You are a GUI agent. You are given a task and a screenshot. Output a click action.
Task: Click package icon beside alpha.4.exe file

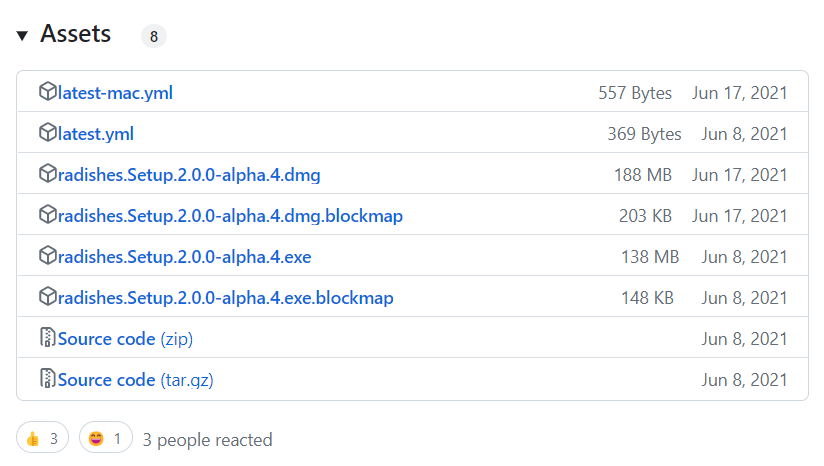click(x=47, y=257)
